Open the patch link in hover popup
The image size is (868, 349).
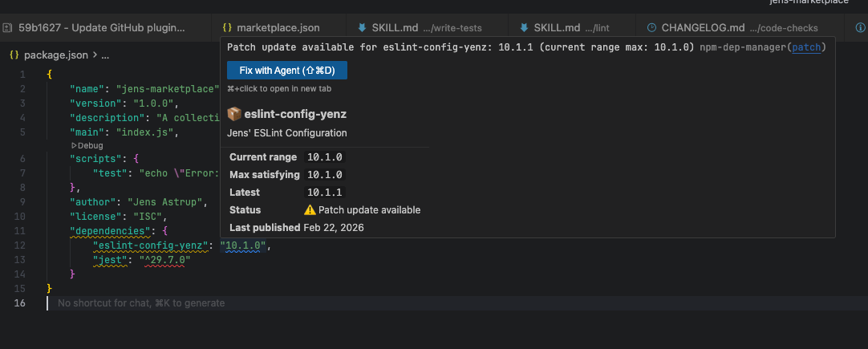[x=806, y=47]
